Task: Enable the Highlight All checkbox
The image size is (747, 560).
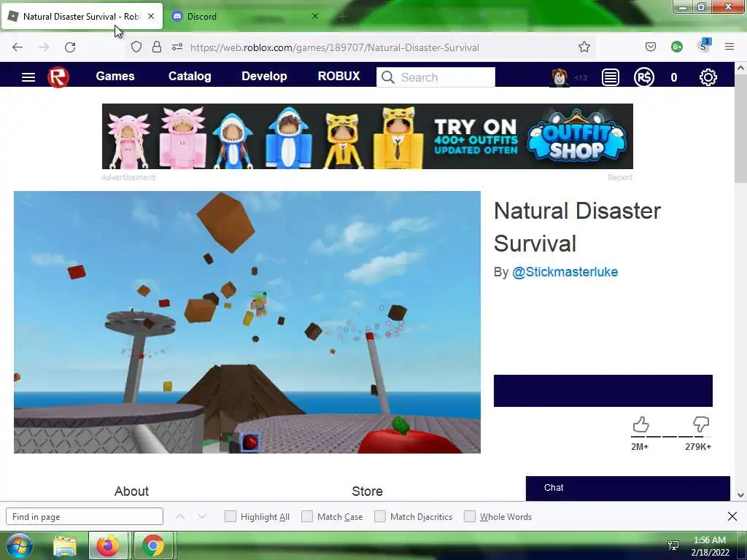Action: tap(230, 516)
